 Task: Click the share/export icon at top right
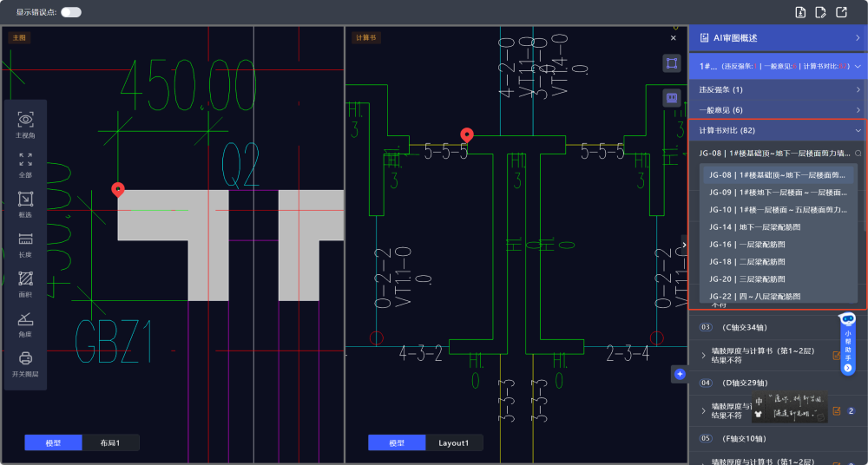click(841, 12)
